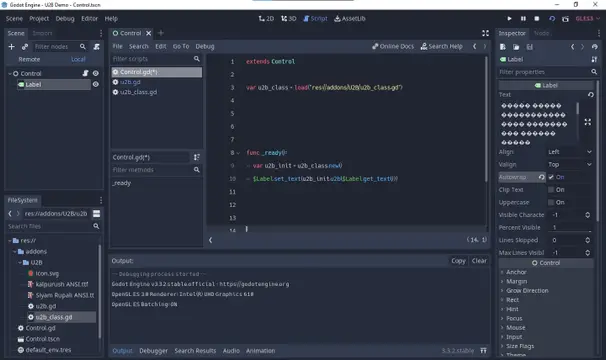Open the Scene menu
606x360 pixels.
(14, 19)
